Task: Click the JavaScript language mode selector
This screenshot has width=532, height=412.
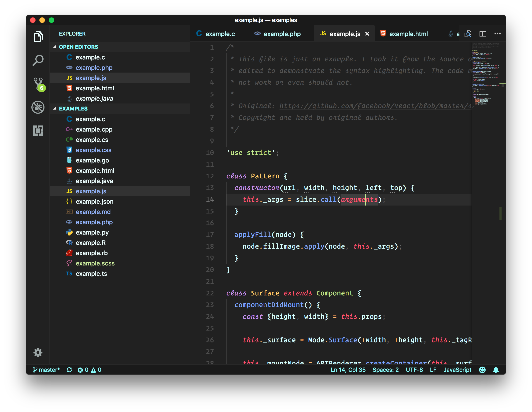Action: tap(457, 370)
